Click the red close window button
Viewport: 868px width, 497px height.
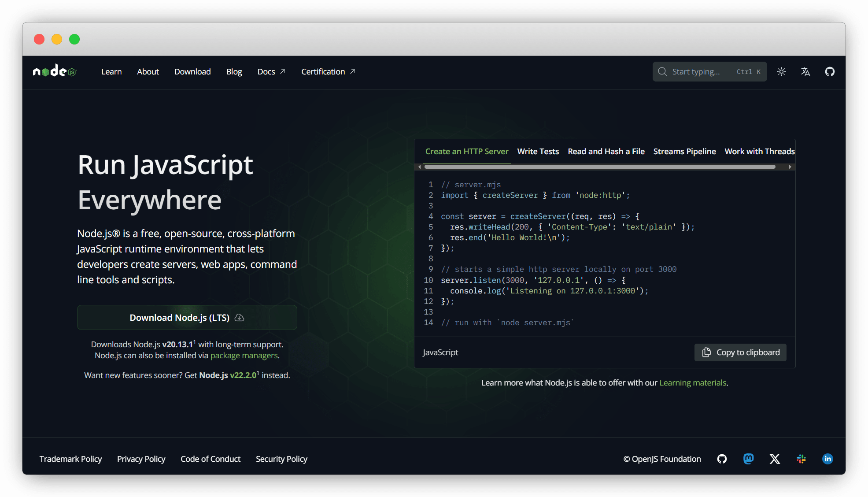39,39
